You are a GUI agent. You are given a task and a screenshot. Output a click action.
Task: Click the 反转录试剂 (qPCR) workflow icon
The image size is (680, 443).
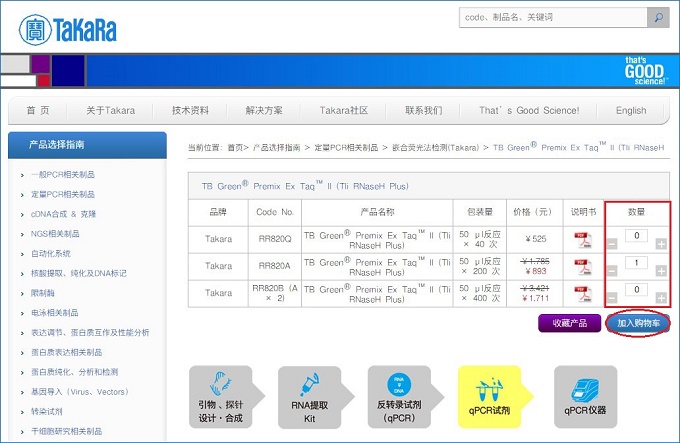pos(405,397)
